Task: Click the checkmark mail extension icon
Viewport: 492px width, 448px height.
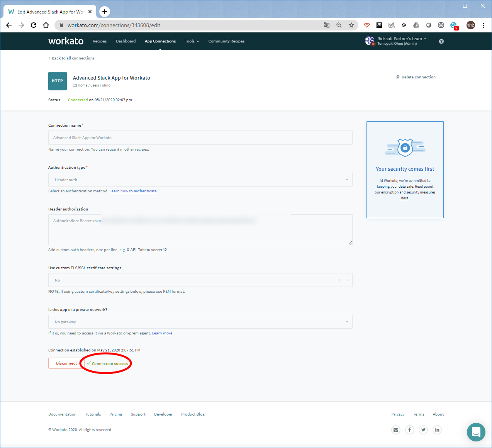Action: pyautogui.click(x=392, y=25)
